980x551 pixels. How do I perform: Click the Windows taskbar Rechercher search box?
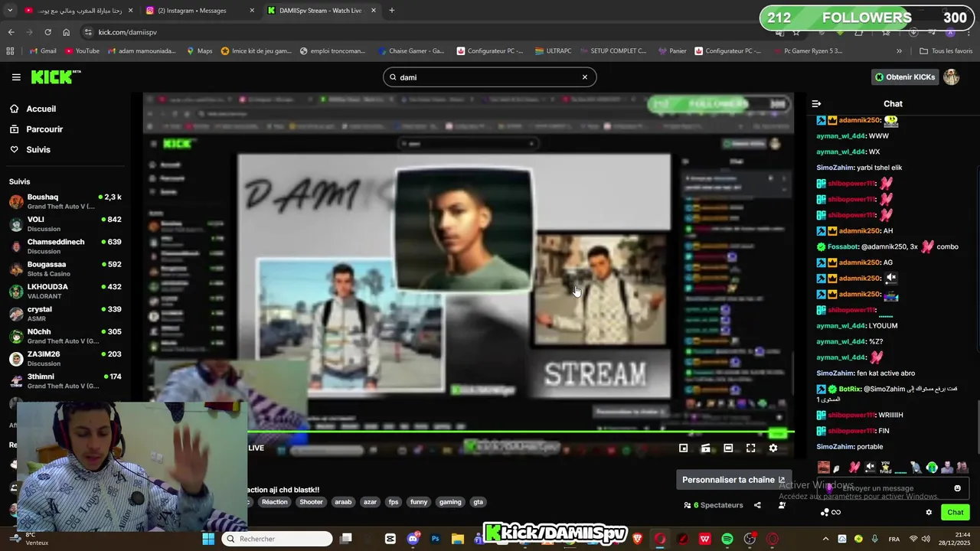(x=278, y=539)
